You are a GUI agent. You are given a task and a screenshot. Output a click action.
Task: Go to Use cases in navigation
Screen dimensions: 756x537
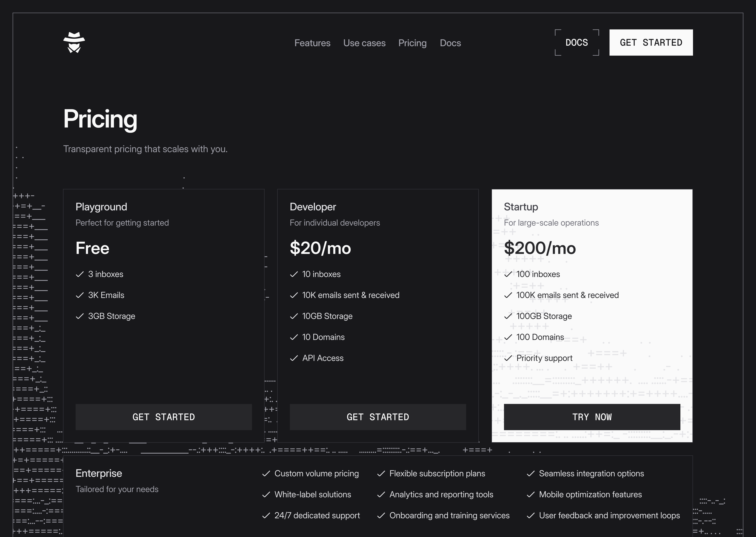(x=364, y=43)
